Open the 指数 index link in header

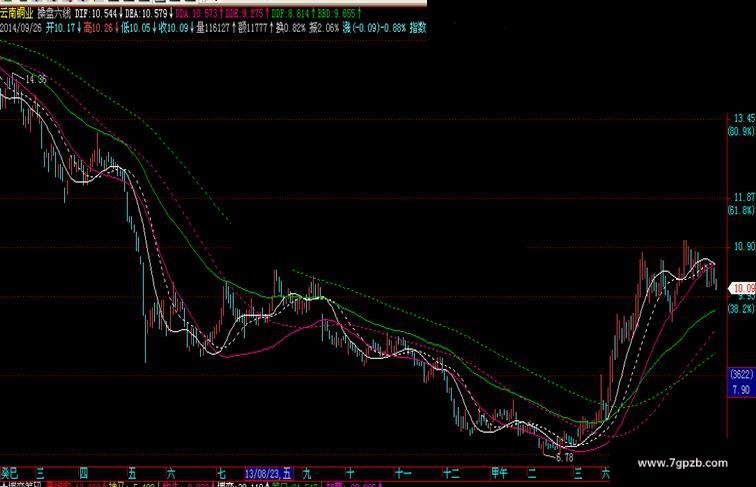[418, 28]
